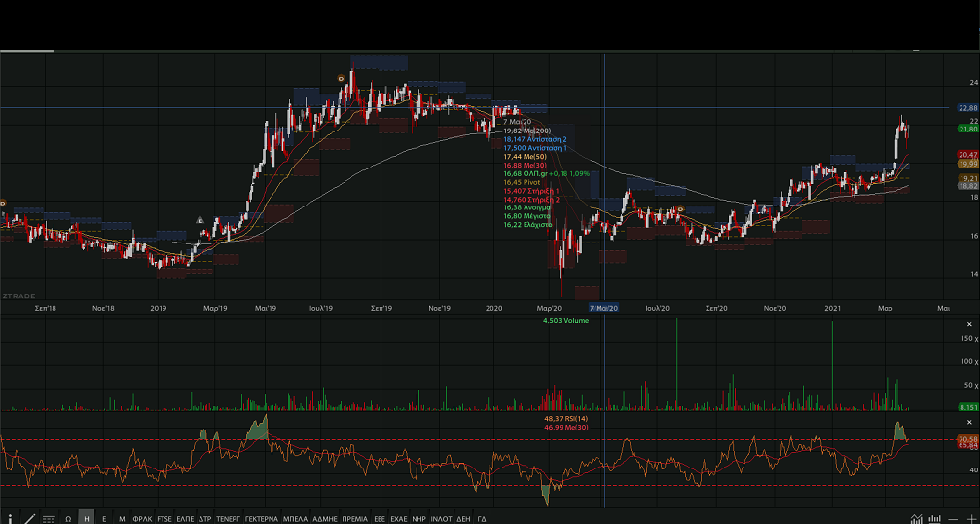The image size is (980, 524).
Task: Click the info icon in bottom toolbar
Action: point(11,518)
